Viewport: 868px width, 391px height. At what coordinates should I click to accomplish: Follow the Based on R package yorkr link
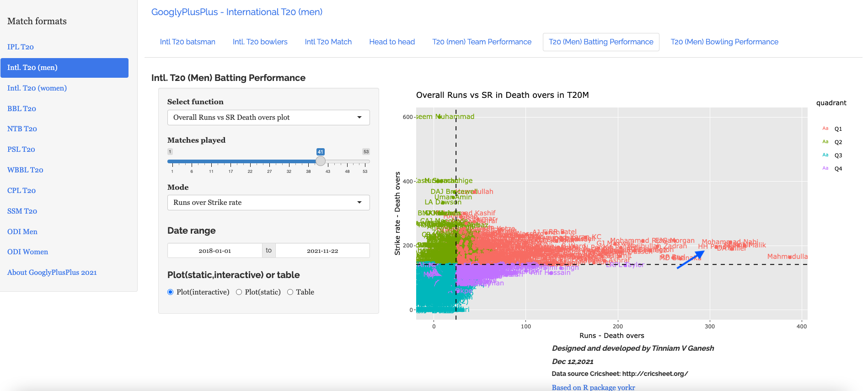tap(593, 387)
